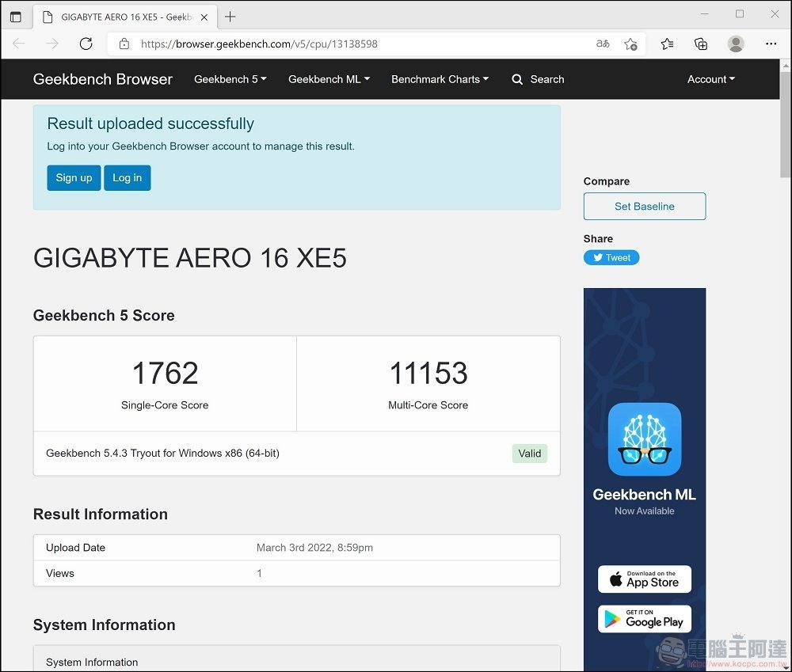Maximize the browser window

[740, 14]
